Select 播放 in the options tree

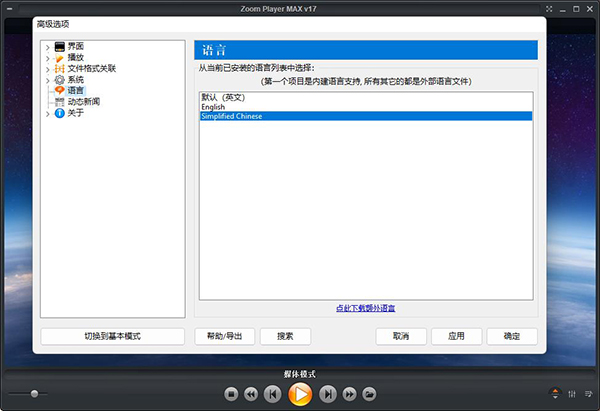click(x=75, y=57)
